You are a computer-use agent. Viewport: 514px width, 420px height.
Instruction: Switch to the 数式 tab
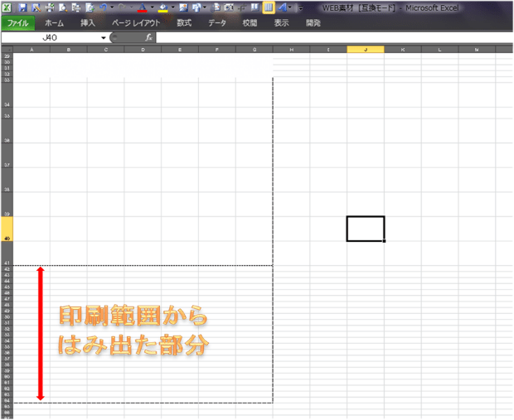[184, 23]
